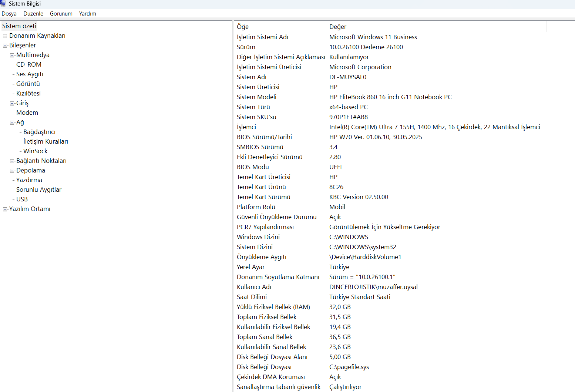Open the Dosya menu

click(9, 14)
